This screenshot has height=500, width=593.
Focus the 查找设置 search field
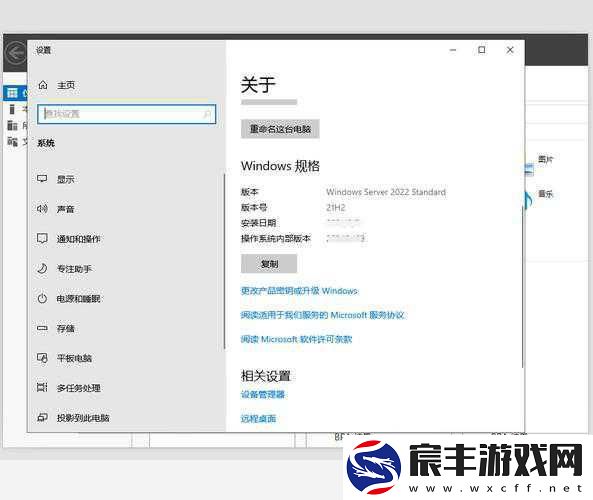pyautogui.click(x=127, y=114)
